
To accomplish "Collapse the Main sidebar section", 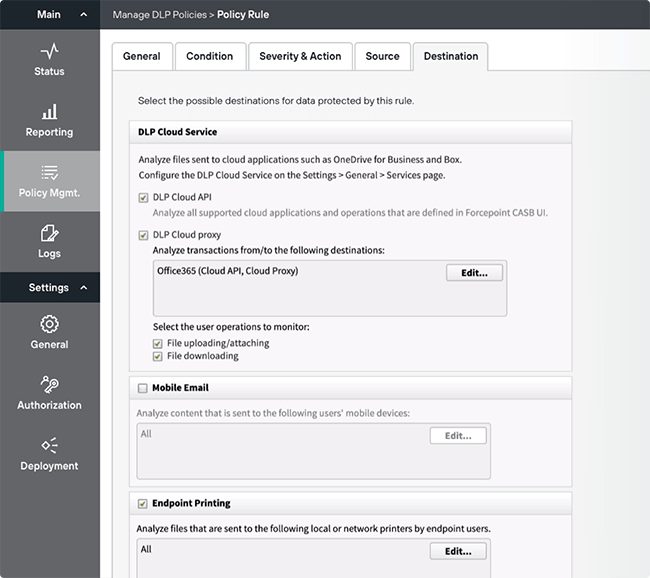I will pos(84,15).
